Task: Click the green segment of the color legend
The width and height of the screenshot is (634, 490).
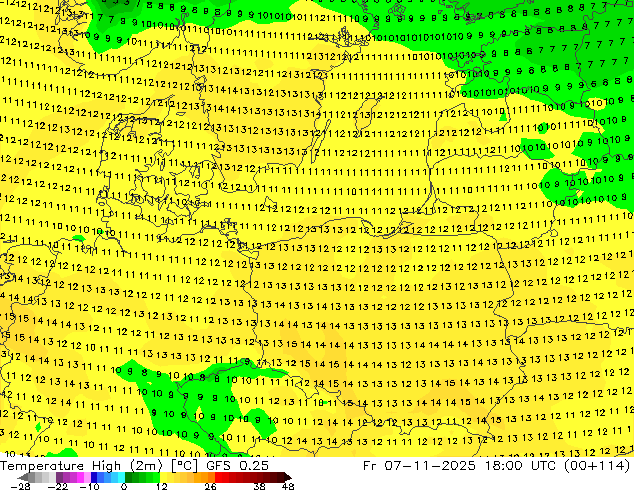Action: (142, 477)
